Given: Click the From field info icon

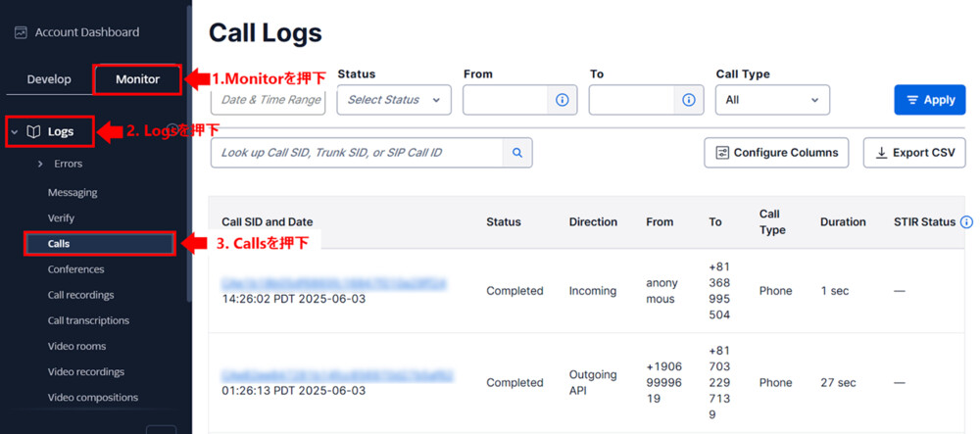Looking at the screenshot, I should 563,100.
